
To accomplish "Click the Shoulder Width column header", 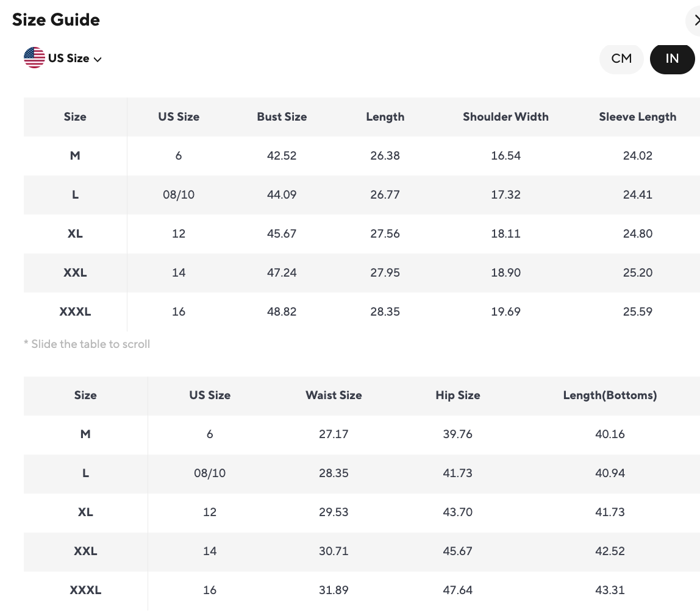I will point(505,117).
